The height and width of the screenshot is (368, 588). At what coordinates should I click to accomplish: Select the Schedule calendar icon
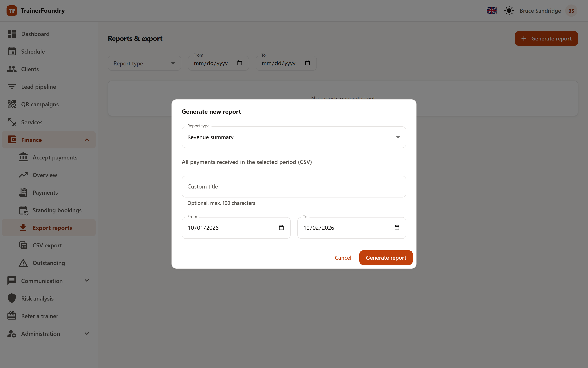click(x=12, y=51)
